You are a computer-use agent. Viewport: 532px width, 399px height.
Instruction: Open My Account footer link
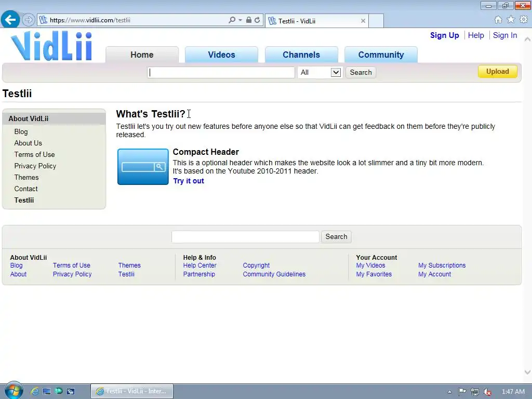pyautogui.click(x=435, y=274)
